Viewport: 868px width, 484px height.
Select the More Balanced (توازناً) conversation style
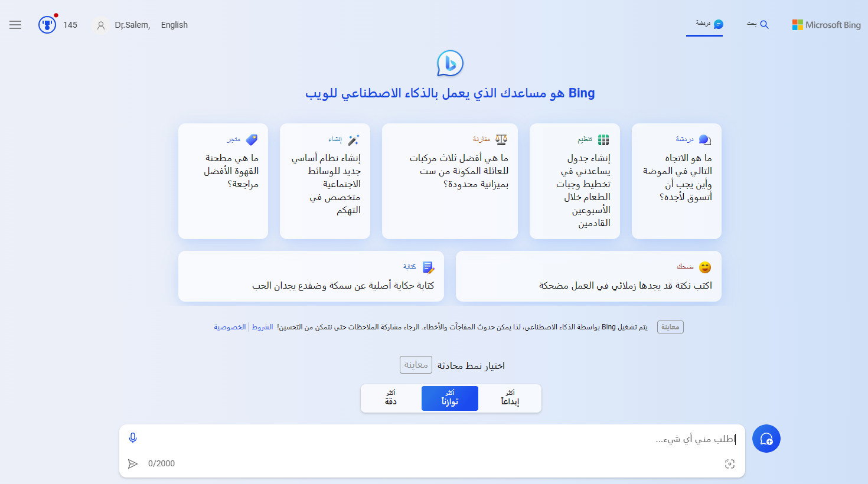click(450, 398)
